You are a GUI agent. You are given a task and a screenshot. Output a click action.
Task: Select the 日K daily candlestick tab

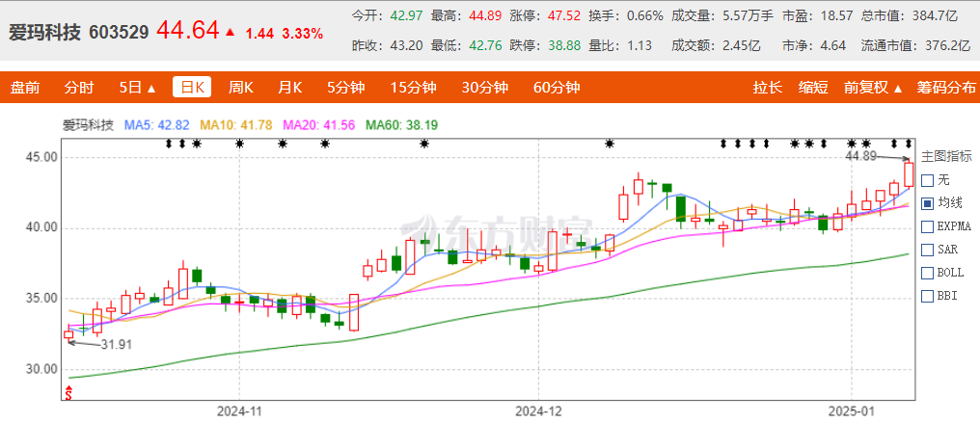tap(192, 88)
